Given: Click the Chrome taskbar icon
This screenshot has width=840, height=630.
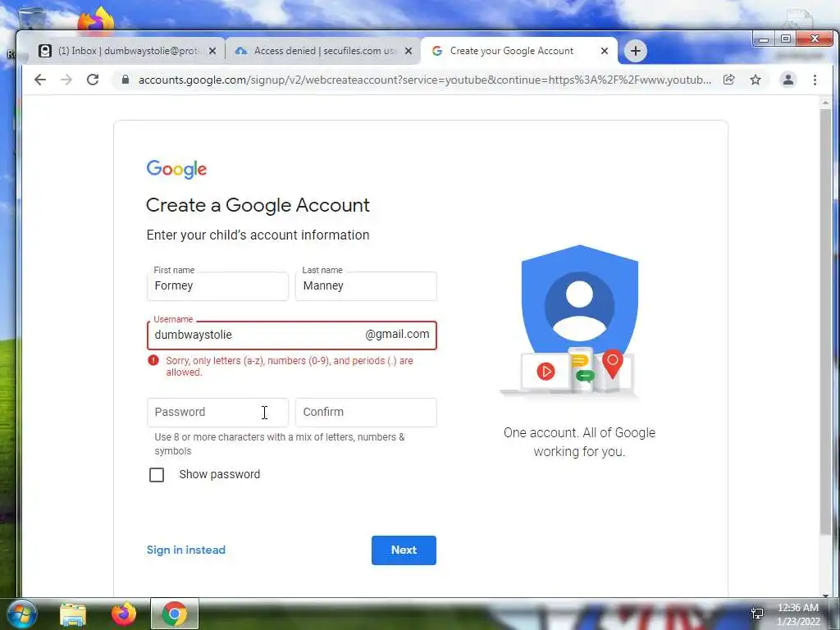Looking at the screenshot, I should [175, 614].
